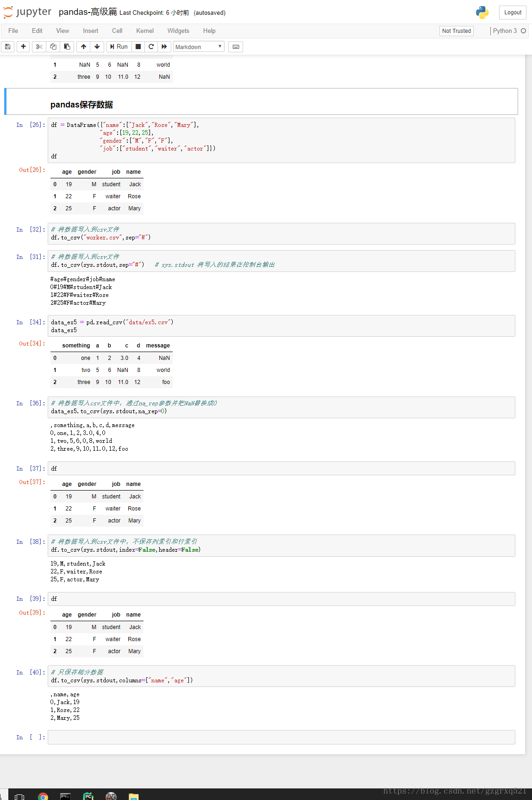The width and height of the screenshot is (532, 800).
Task: Open the View menu
Action: [63, 31]
